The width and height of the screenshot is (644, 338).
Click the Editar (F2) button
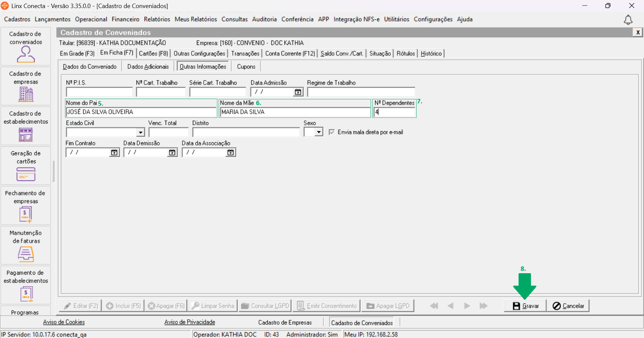coord(80,306)
